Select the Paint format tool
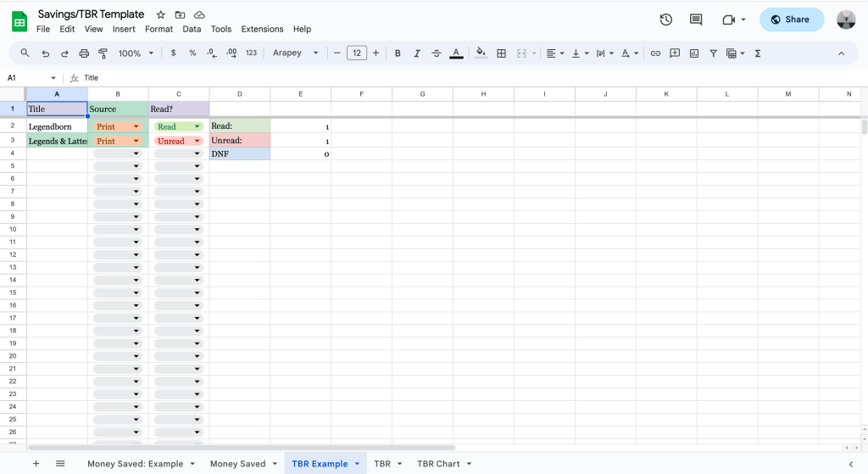868x474 pixels. tap(103, 53)
